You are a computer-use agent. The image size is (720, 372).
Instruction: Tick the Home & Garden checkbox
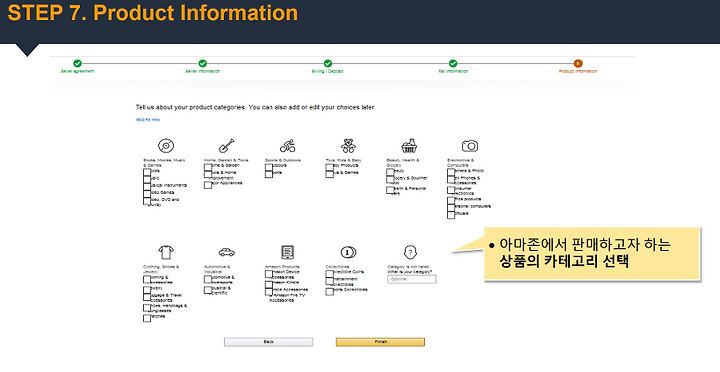208,167
